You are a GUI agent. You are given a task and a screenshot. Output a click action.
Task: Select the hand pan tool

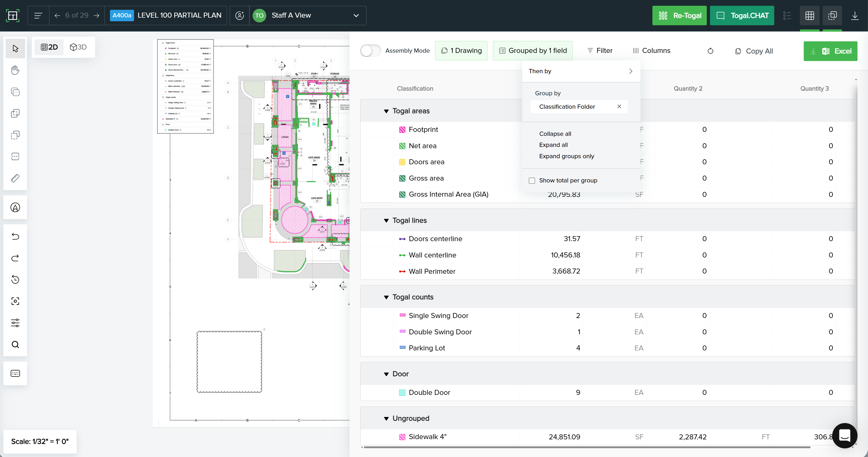[x=15, y=70]
